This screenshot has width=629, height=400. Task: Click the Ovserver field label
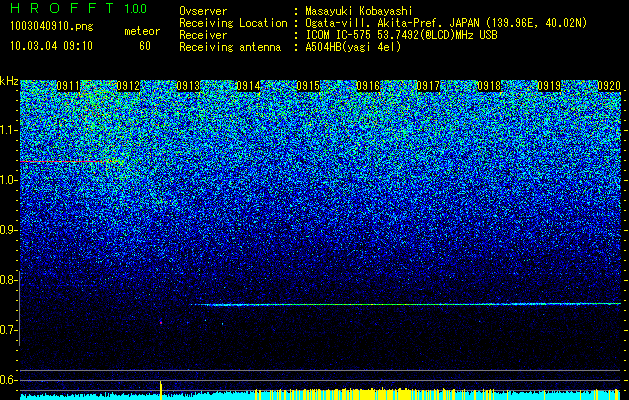(x=203, y=11)
